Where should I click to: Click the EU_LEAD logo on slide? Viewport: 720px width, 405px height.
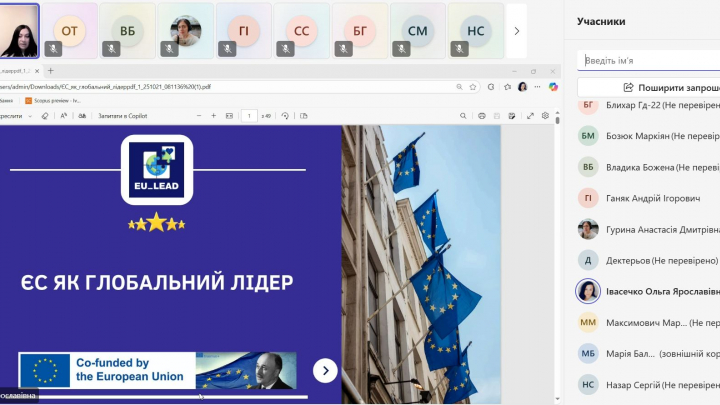coord(157,170)
